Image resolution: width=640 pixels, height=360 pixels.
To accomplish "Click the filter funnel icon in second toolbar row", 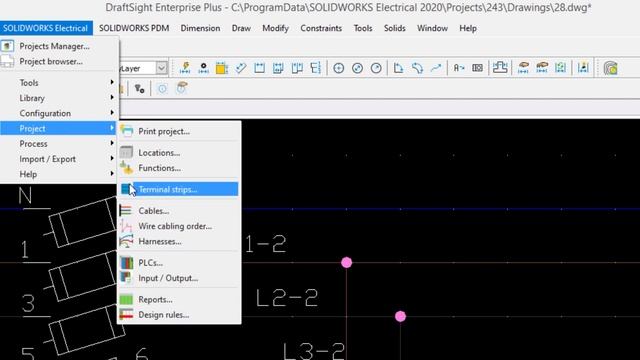I will (x=139, y=89).
